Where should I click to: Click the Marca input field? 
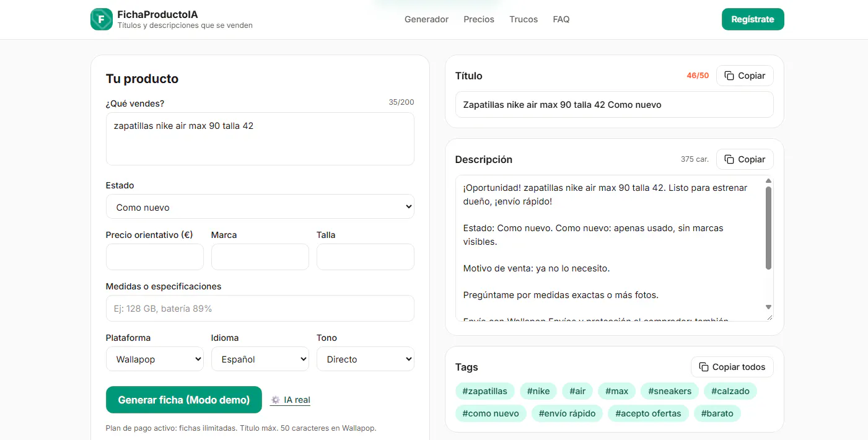coord(260,257)
